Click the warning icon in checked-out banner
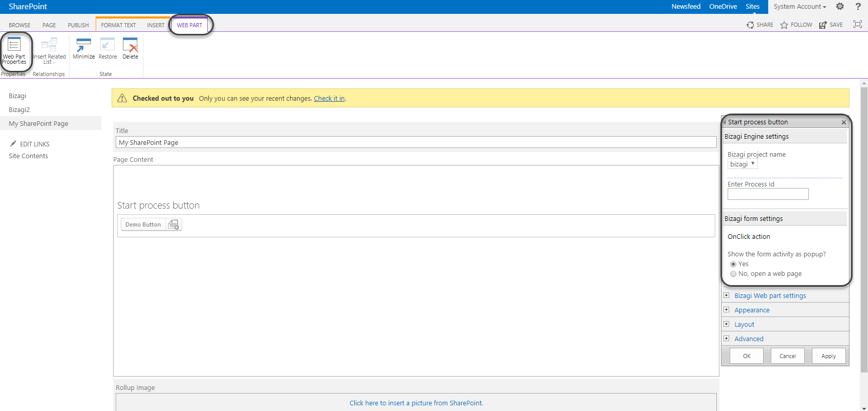Viewport: 868px width, 411px height. 122,98
